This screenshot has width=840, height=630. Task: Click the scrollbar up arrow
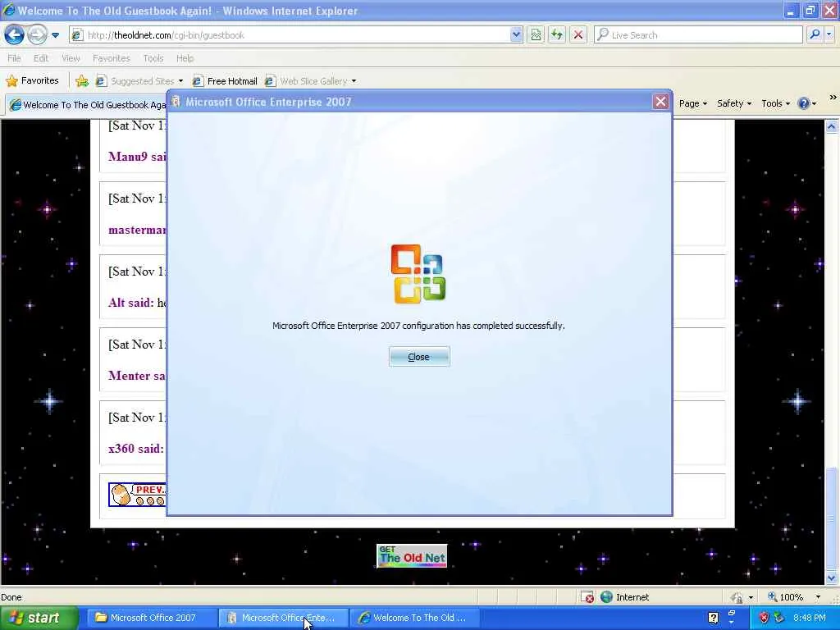(x=832, y=126)
